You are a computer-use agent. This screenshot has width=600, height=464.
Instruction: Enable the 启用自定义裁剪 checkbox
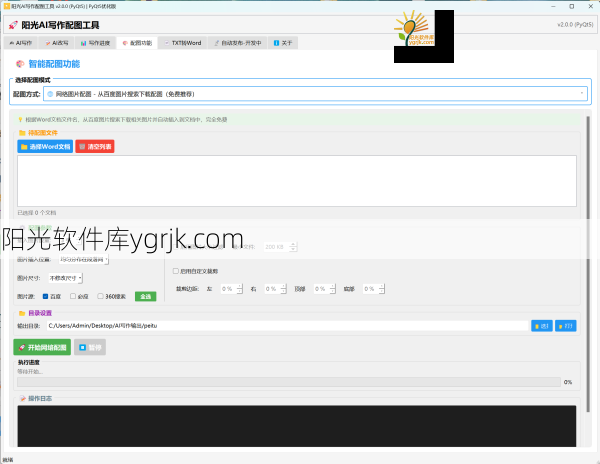(x=176, y=271)
